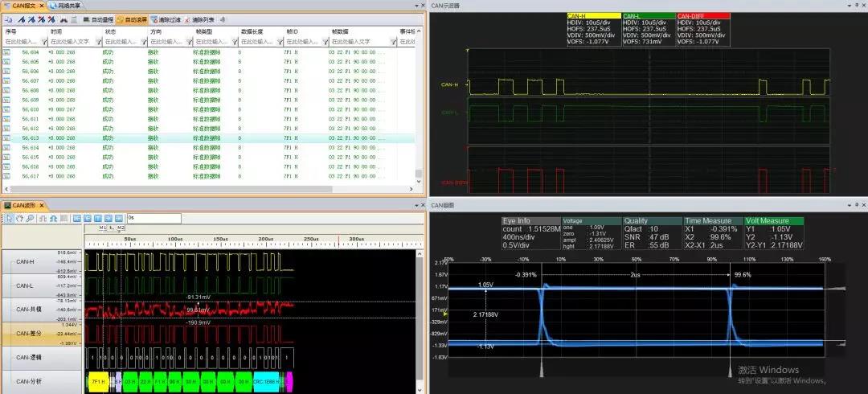Click the frame icon of row 56,617
The width and height of the screenshot is (868, 394).
pyautogui.click(x=6, y=176)
